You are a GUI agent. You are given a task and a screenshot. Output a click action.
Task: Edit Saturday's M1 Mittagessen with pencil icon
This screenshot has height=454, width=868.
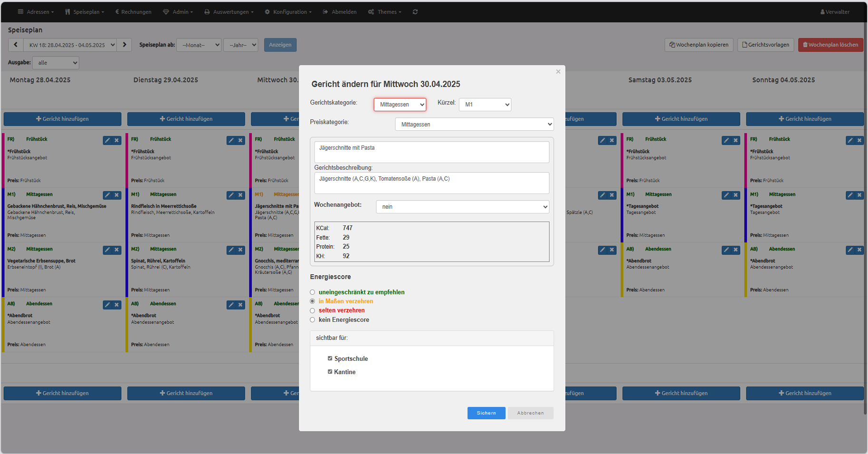[x=726, y=195]
